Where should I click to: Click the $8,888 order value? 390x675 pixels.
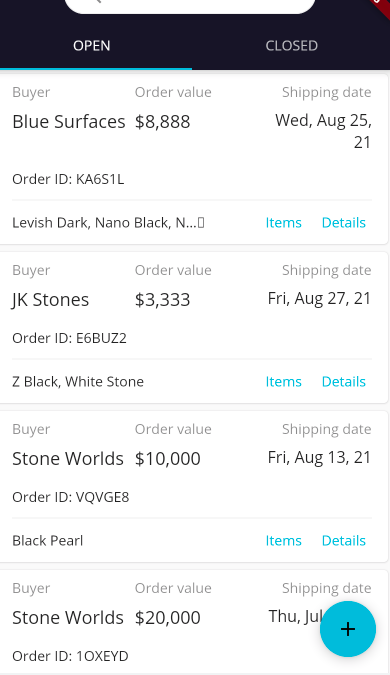[162, 122]
